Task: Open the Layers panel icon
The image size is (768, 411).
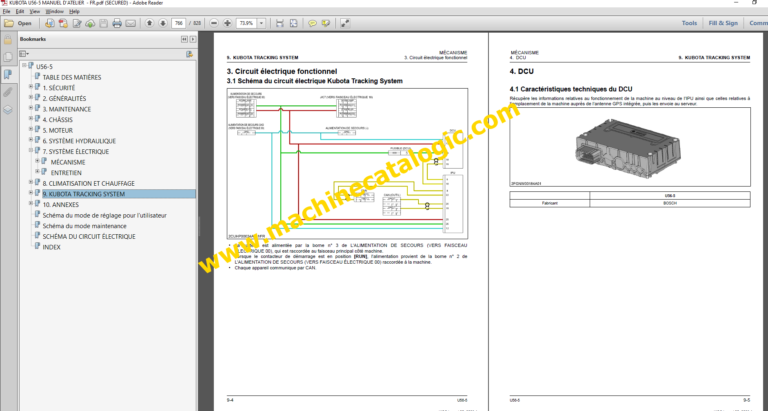Action: [x=8, y=110]
